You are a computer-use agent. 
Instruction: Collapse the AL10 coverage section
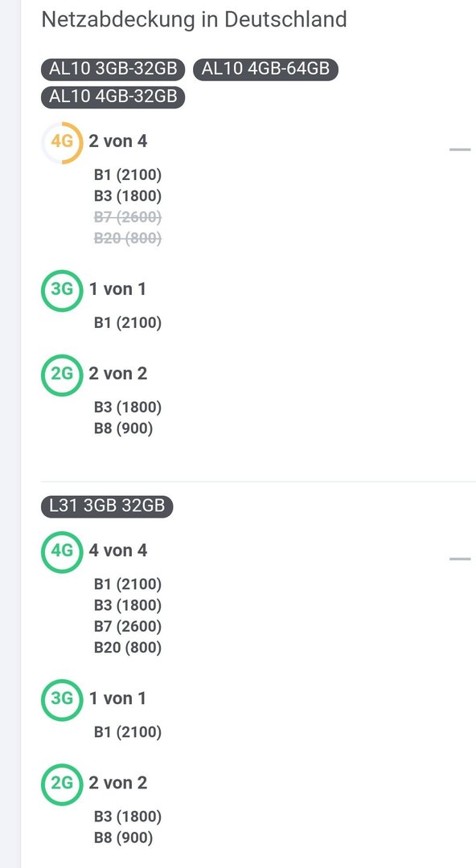click(459, 149)
